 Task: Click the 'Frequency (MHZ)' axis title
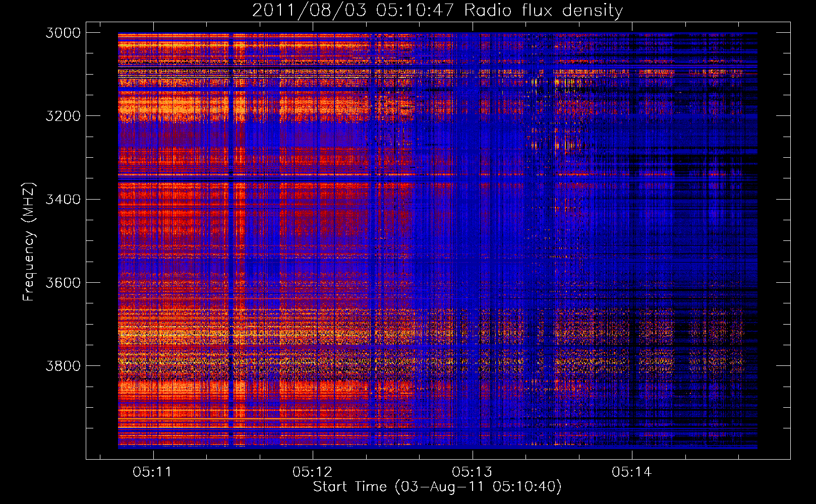(29, 242)
